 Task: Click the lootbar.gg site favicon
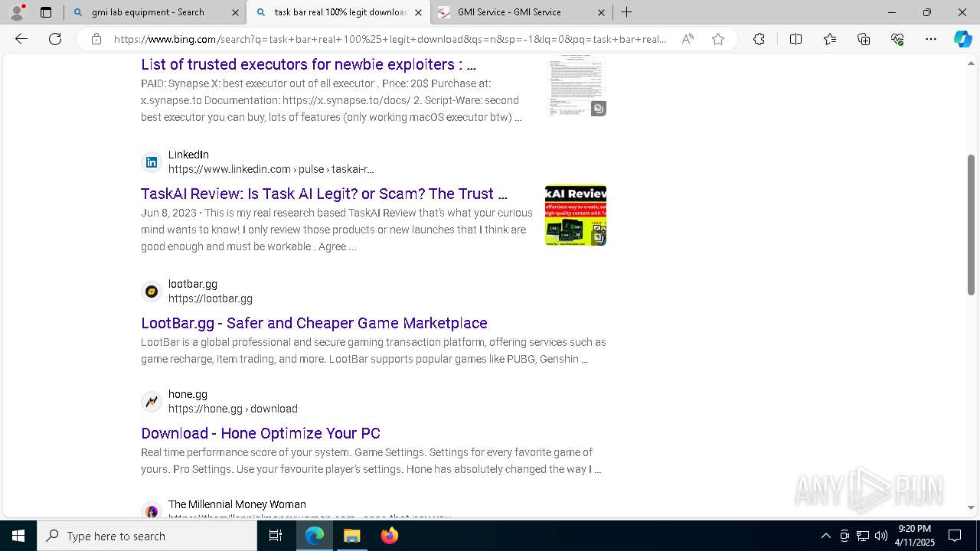(x=152, y=292)
